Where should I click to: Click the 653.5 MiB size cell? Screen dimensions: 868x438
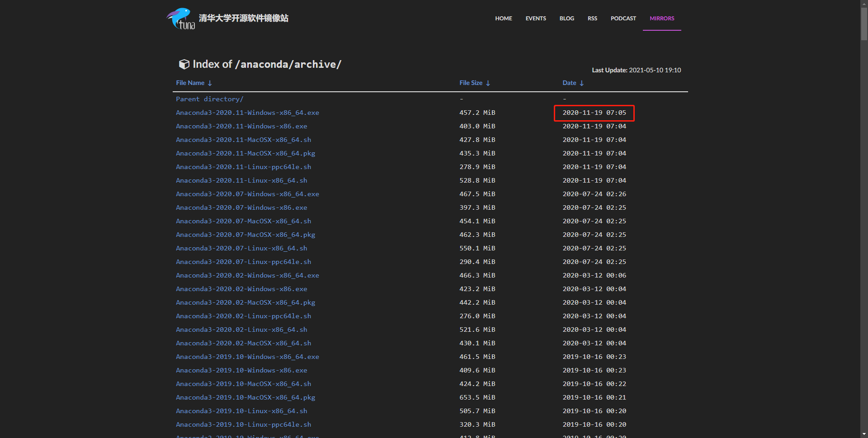click(477, 397)
